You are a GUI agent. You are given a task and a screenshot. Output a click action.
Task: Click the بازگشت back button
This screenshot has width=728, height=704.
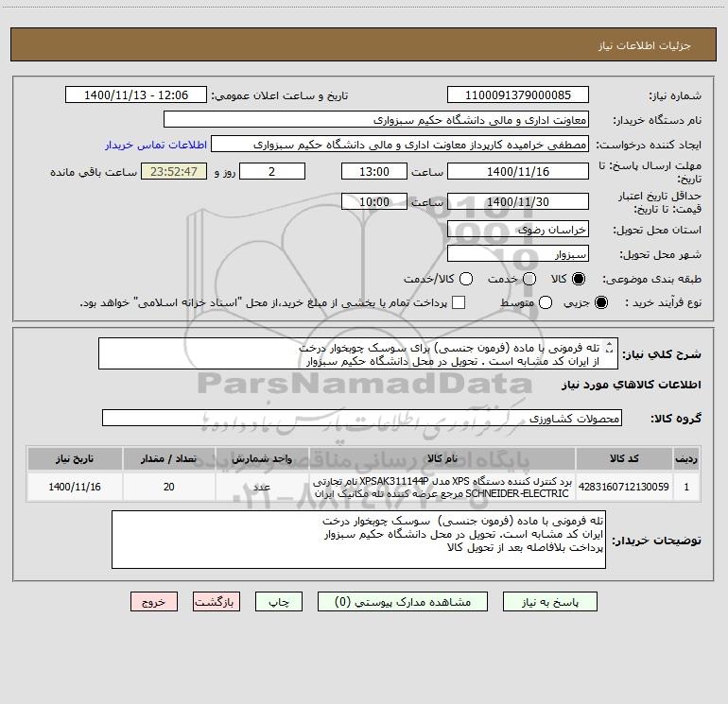point(217,602)
